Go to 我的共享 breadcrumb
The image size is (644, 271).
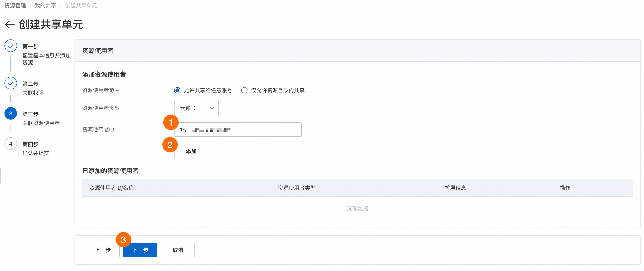(45, 6)
